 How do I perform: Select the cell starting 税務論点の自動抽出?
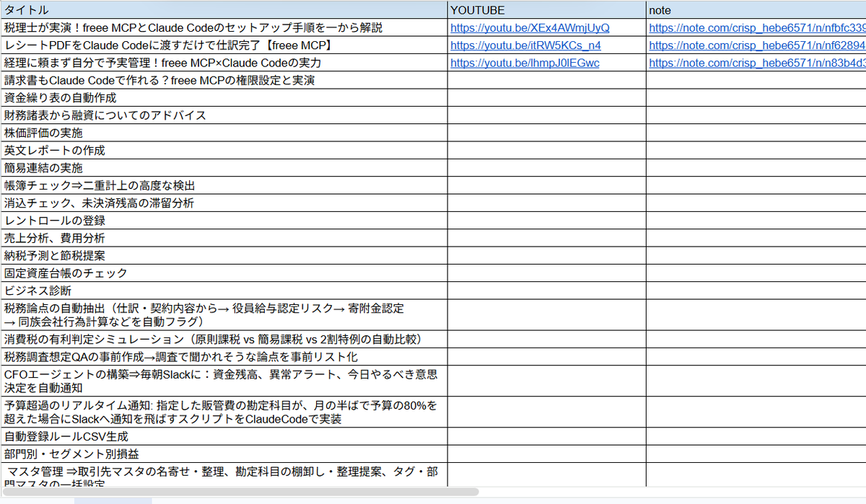pos(224,315)
